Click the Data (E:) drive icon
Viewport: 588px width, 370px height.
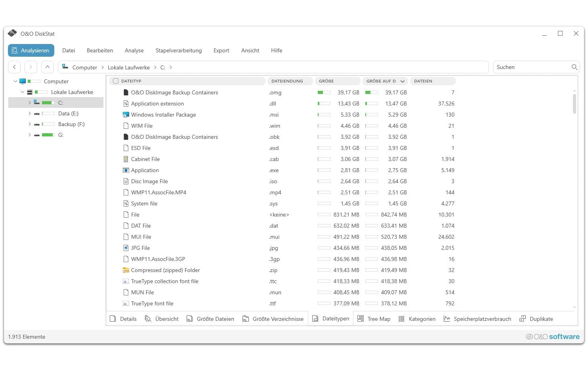point(37,113)
